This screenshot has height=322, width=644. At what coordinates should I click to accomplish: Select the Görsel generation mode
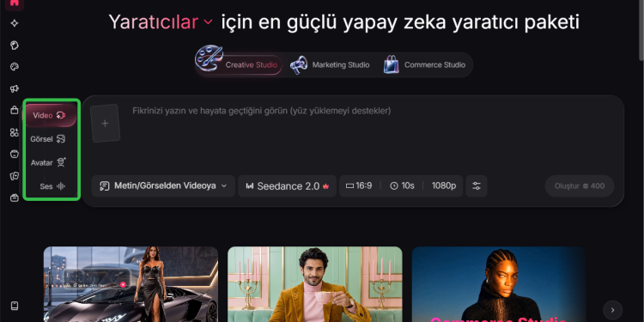pyautogui.click(x=48, y=139)
